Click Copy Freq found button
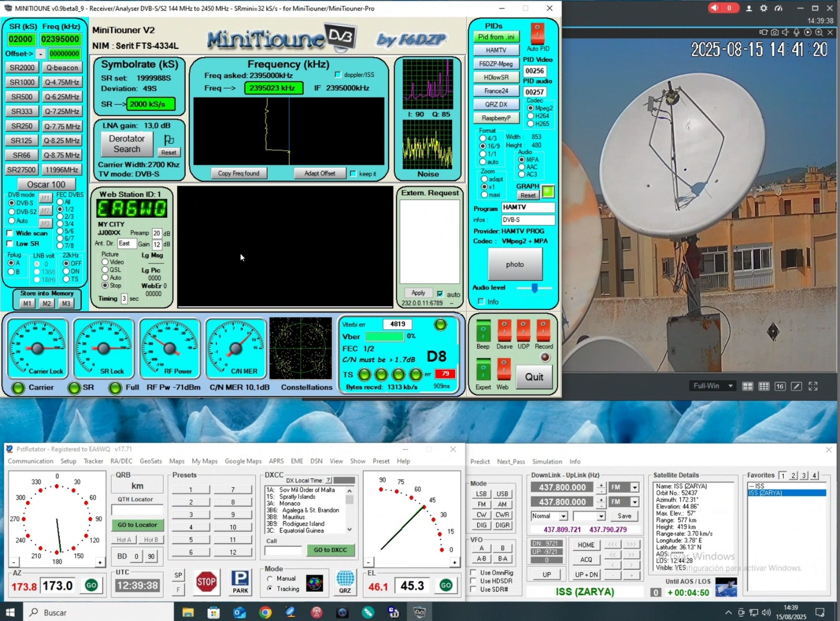 pos(238,173)
